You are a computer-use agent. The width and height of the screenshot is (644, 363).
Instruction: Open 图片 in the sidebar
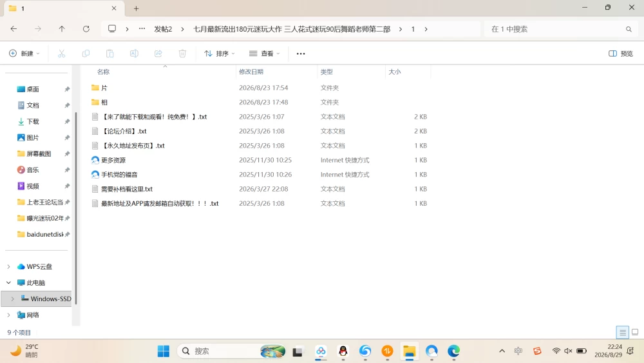point(33,138)
